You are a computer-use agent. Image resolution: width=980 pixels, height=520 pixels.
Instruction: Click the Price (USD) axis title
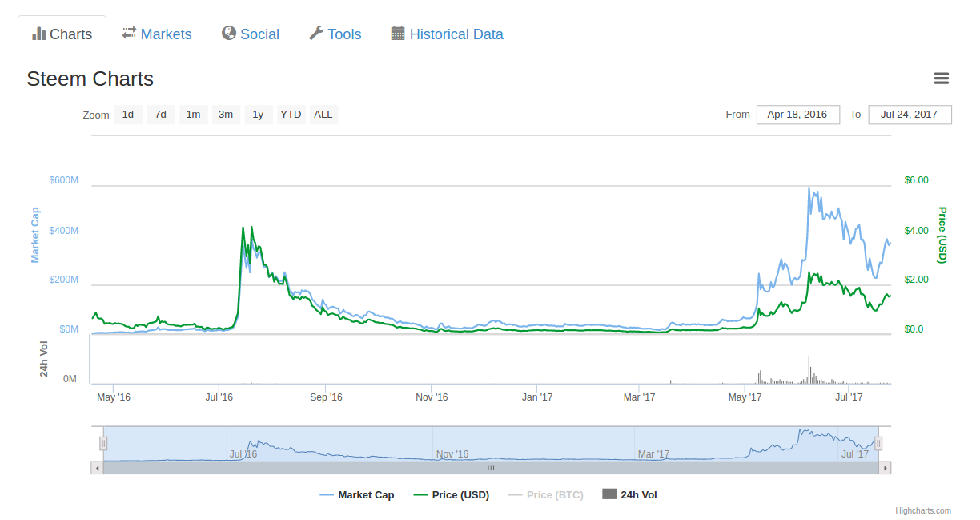pos(942,235)
